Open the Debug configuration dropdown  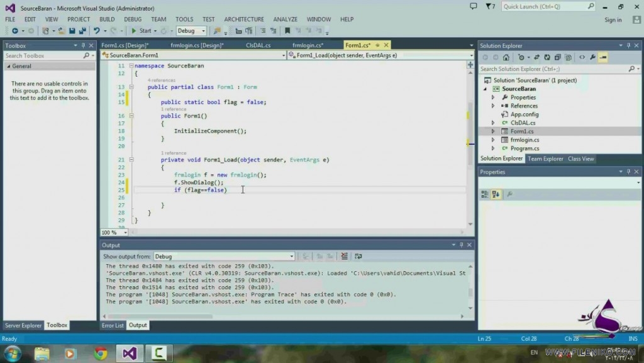point(191,31)
